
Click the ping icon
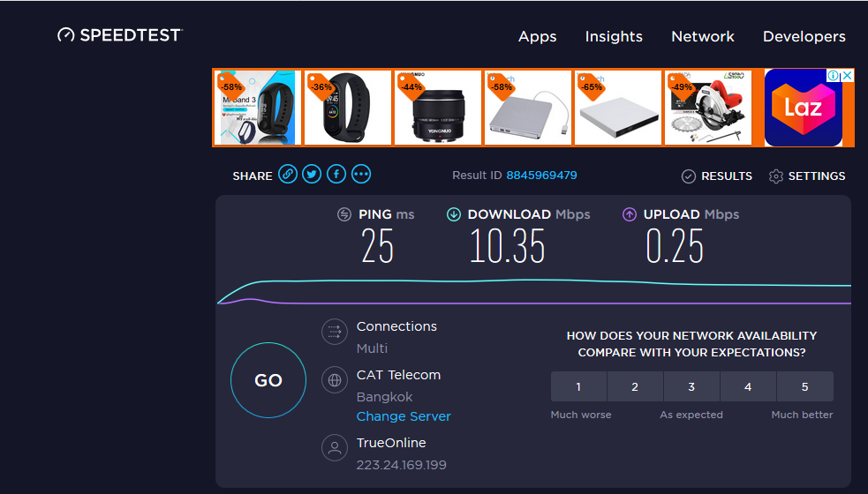(344, 214)
